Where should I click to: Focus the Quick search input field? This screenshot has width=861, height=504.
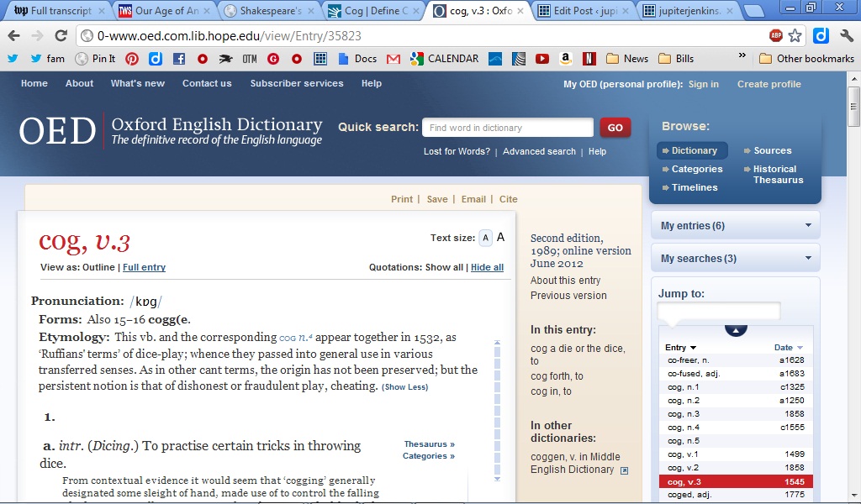tap(508, 128)
